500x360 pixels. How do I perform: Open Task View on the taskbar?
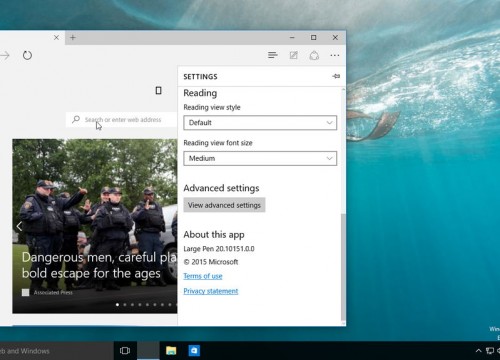(125, 350)
